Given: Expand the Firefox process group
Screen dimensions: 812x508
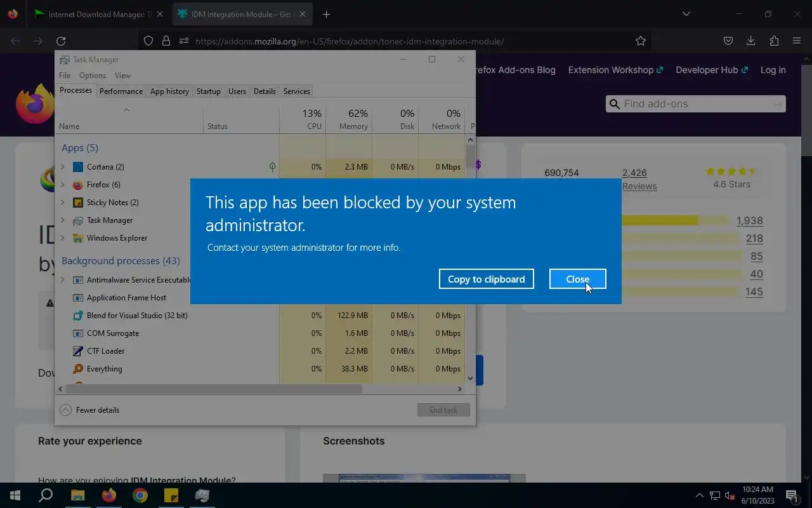Looking at the screenshot, I should pos(62,185).
